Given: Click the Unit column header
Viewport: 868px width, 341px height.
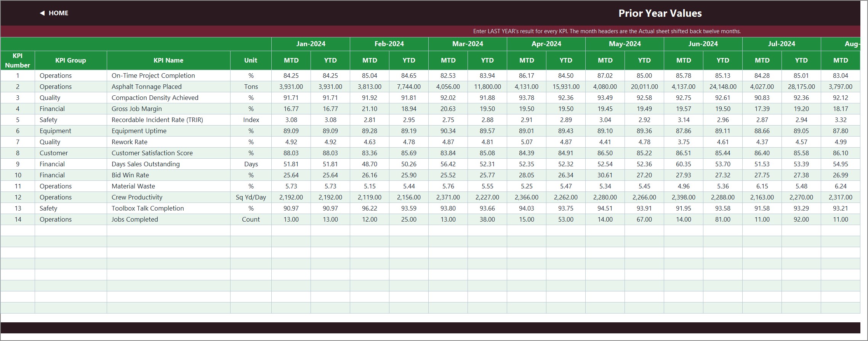Looking at the screenshot, I should pos(251,60).
